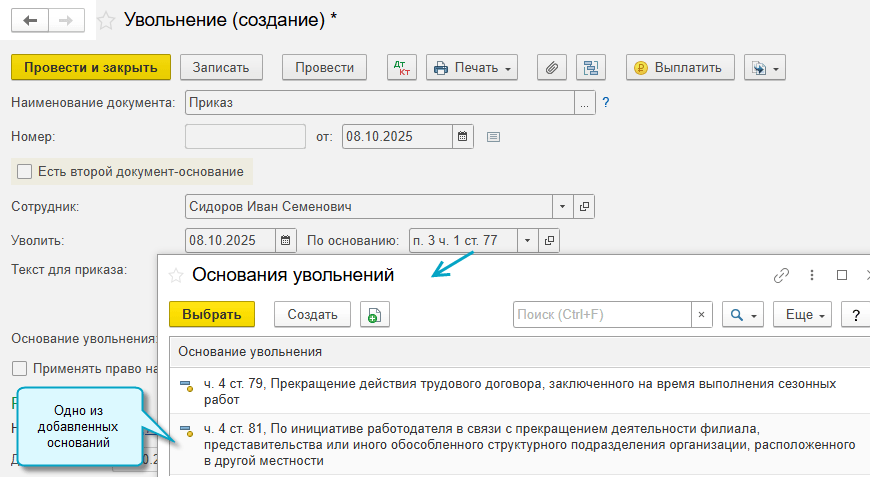
Task: Copy link icon in Основания увольнений window
Action: [x=782, y=275]
